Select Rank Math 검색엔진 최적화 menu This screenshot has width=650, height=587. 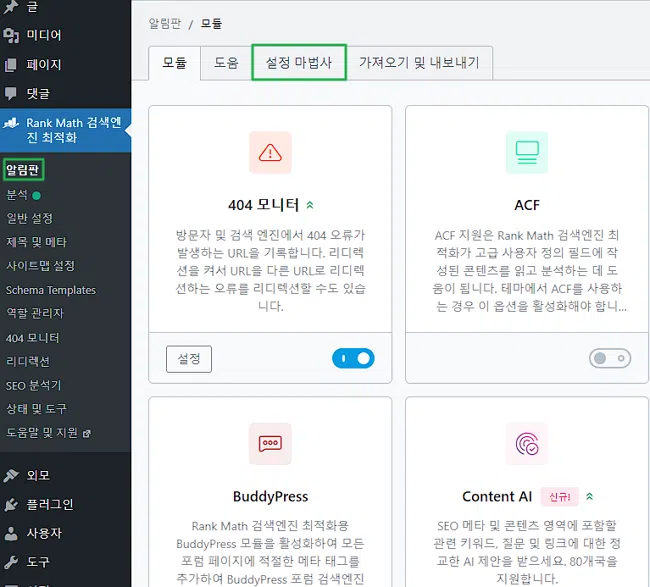[x=65, y=130]
